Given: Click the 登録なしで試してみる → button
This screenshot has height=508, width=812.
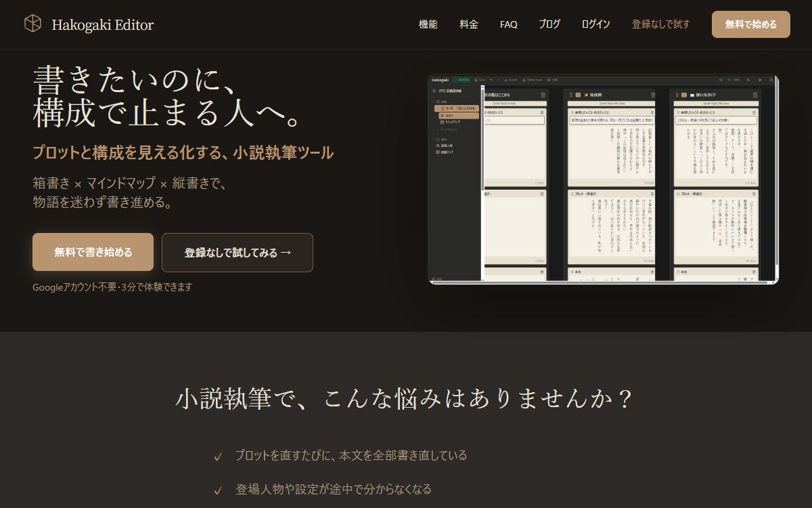Looking at the screenshot, I should [x=238, y=253].
